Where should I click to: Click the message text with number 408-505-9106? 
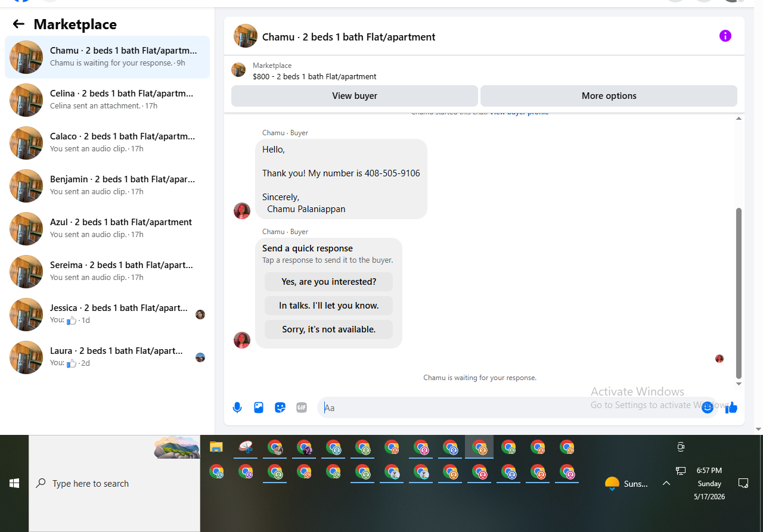341,173
